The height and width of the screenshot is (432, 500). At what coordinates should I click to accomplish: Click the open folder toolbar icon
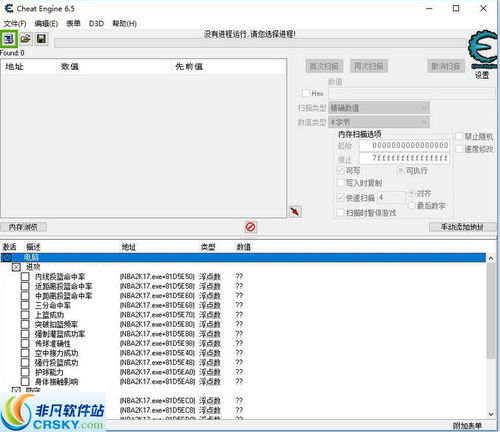pos(25,39)
